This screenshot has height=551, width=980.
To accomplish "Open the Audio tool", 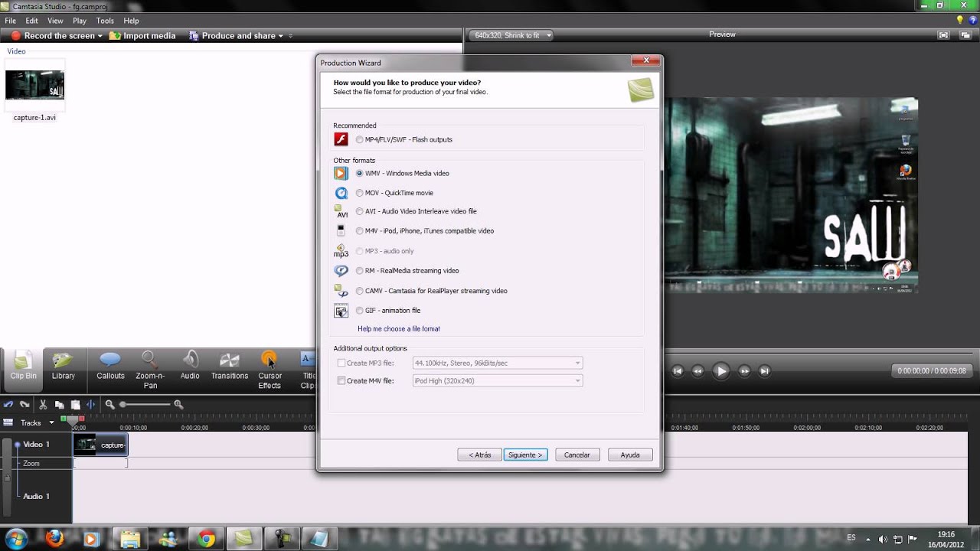I will (190, 366).
